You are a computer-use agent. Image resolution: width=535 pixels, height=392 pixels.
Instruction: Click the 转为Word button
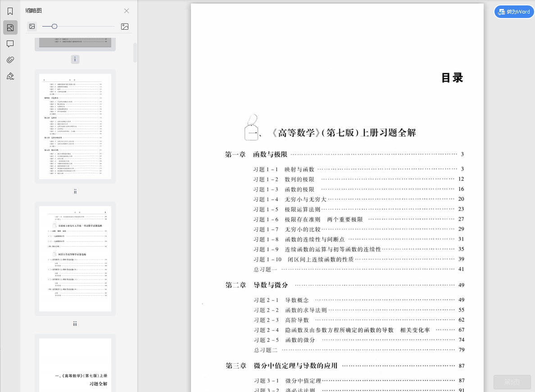click(514, 12)
